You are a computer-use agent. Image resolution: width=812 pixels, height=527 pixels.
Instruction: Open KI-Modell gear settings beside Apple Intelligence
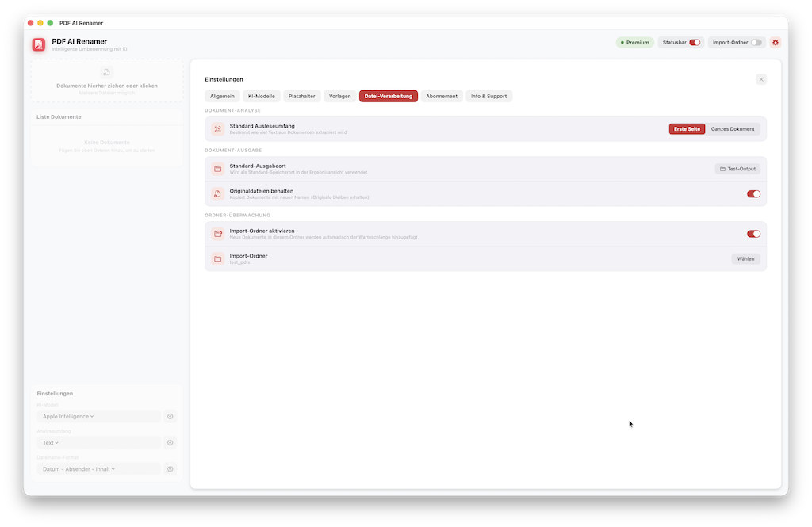(x=170, y=416)
